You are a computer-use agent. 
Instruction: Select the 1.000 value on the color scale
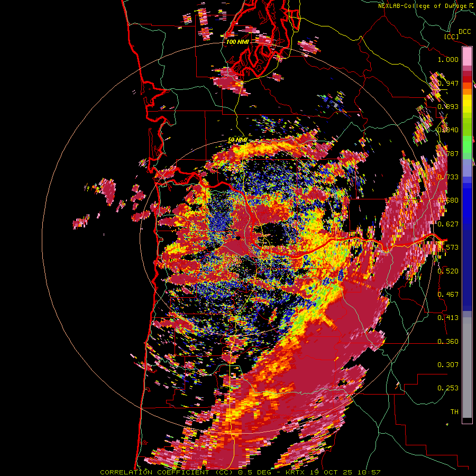tap(448, 59)
